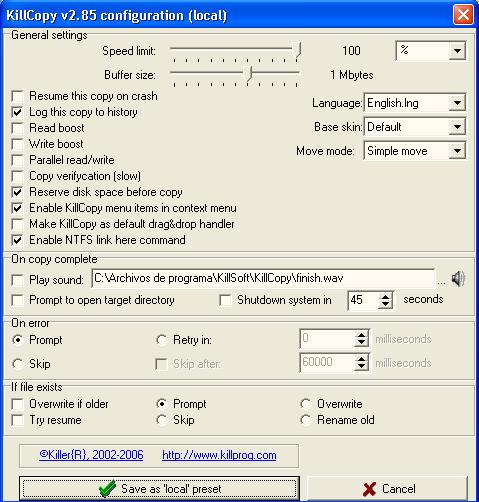Toggle Parallel read/write checkbox
This screenshot has height=502, width=479.
[17, 160]
